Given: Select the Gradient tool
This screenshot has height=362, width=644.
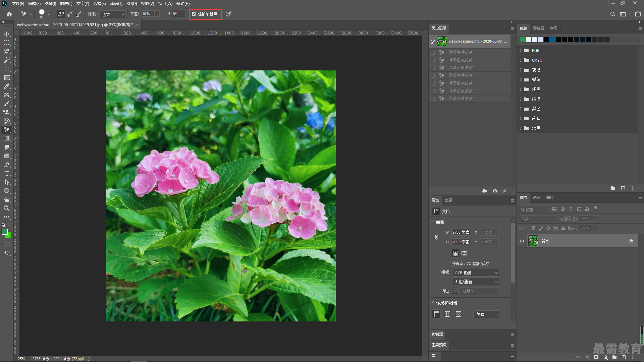Looking at the screenshot, I should [7, 138].
